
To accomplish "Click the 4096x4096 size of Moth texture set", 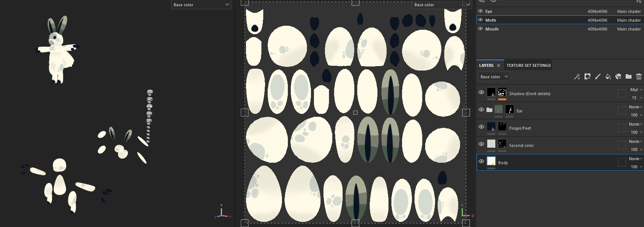I will pyautogui.click(x=597, y=20).
